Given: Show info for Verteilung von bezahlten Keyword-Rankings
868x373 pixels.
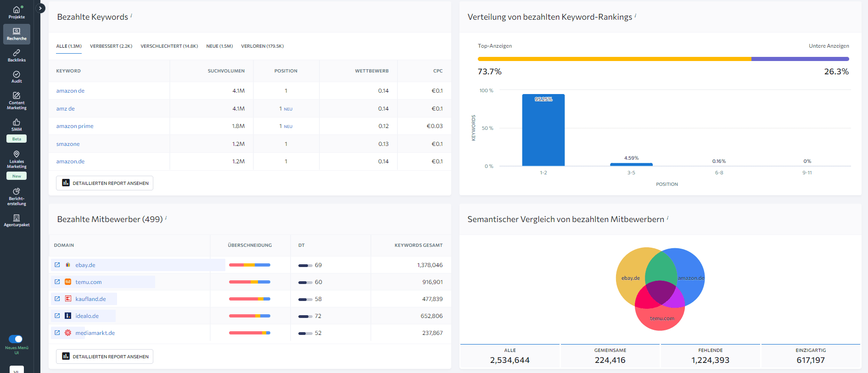Looking at the screenshot, I should 635,15.
